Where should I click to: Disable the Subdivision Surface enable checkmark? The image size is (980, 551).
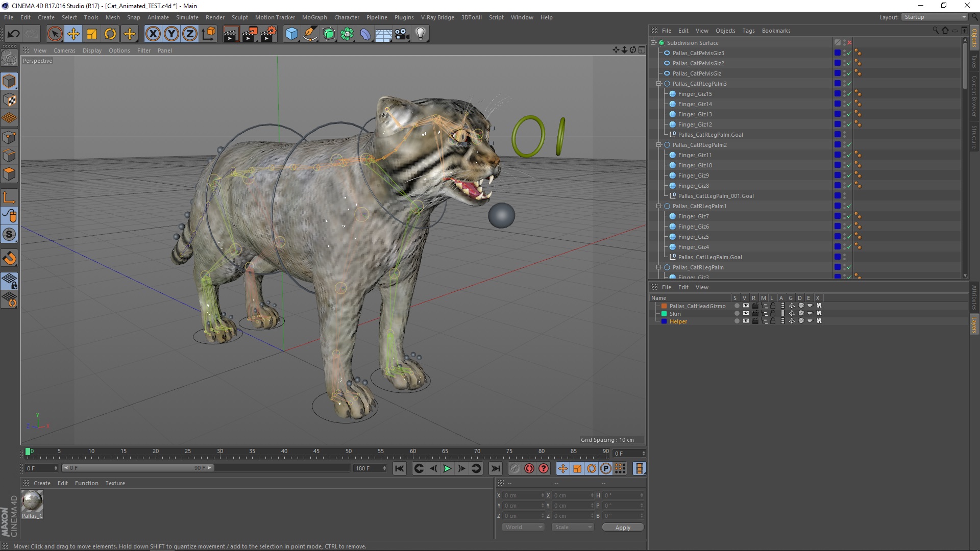click(x=850, y=43)
